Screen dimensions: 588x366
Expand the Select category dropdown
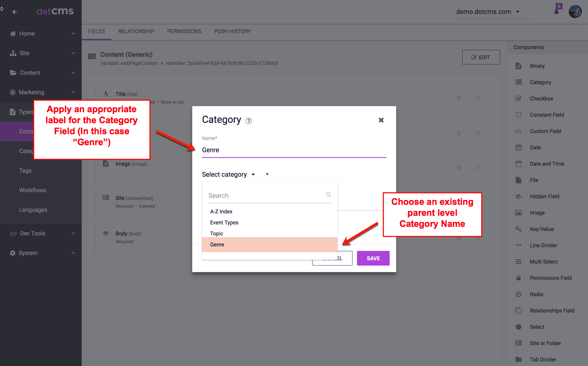[229, 175]
